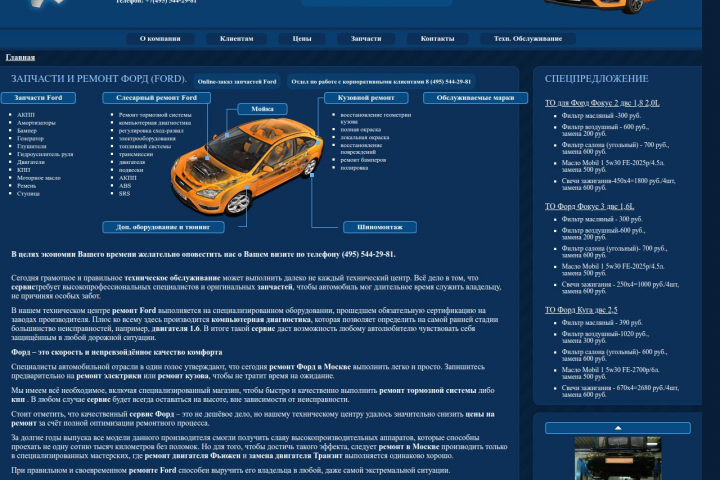
Task: Click the полировка list item
Action: pyautogui.click(x=354, y=168)
